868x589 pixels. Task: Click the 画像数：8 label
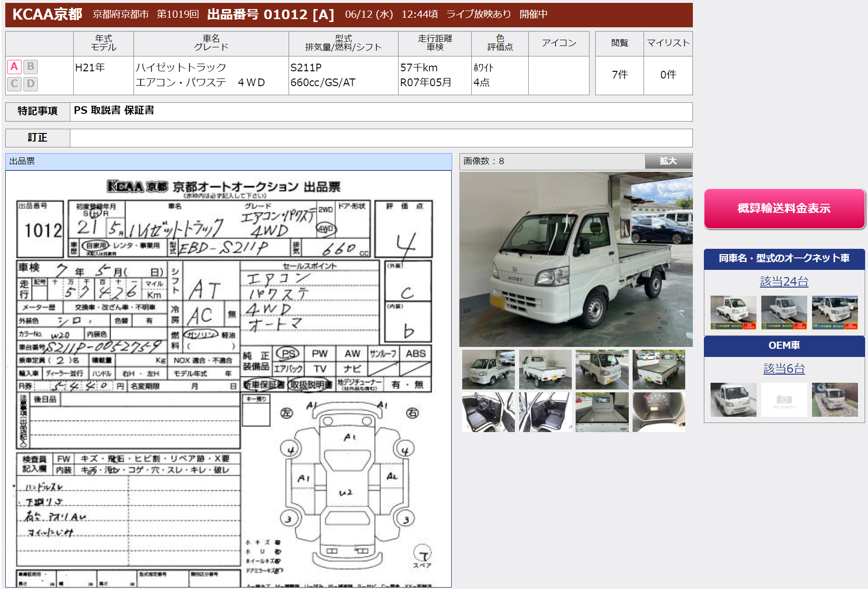pyautogui.click(x=484, y=161)
